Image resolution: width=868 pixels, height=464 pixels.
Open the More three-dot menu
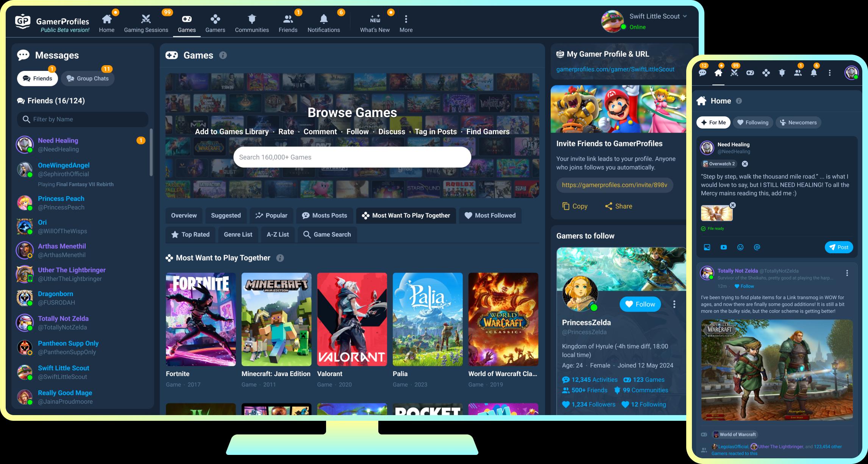tap(406, 24)
